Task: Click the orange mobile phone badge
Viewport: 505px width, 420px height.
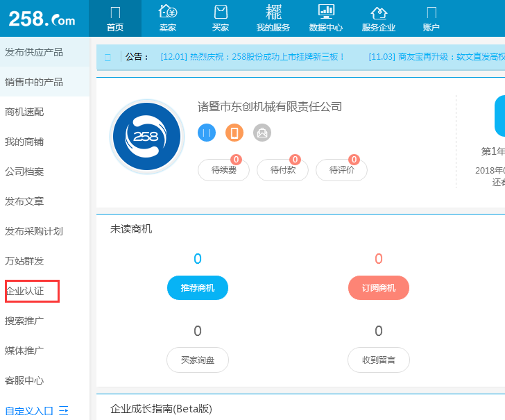Action: point(234,133)
